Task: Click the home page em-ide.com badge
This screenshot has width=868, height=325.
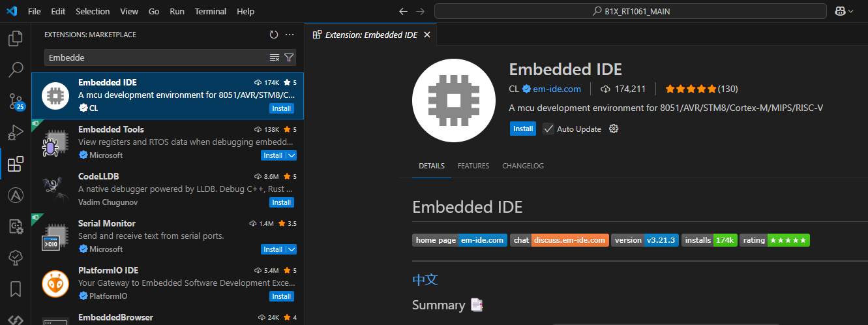Action: coord(460,240)
